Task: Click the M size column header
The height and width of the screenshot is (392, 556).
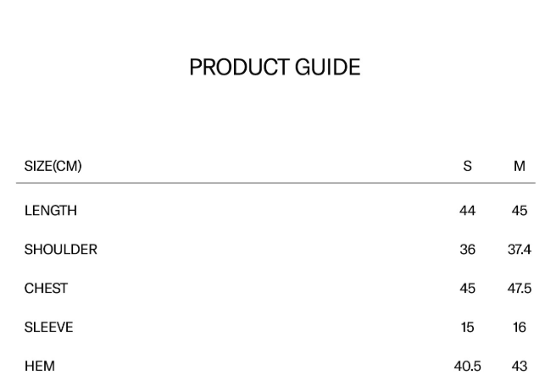Action: [x=520, y=166]
